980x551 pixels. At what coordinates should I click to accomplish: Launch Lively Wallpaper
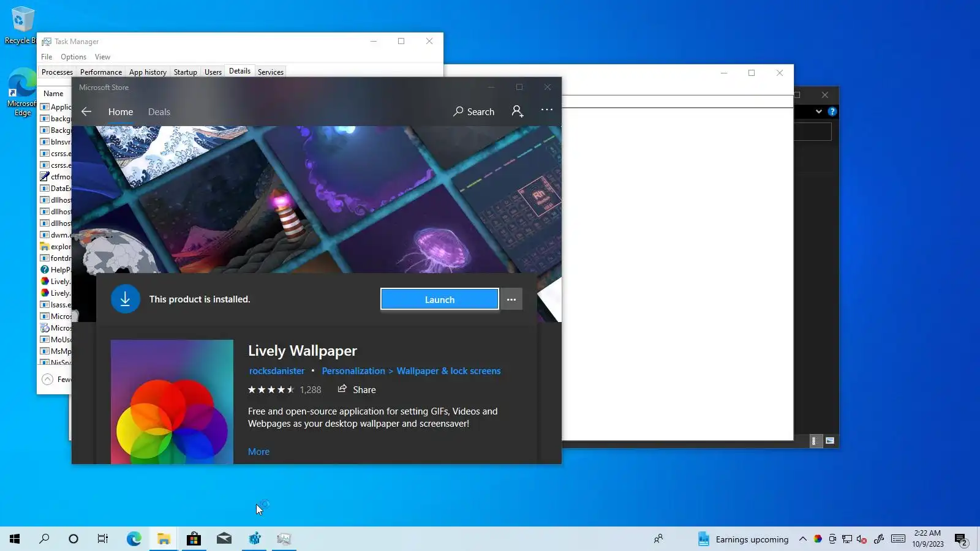pos(440,299)
